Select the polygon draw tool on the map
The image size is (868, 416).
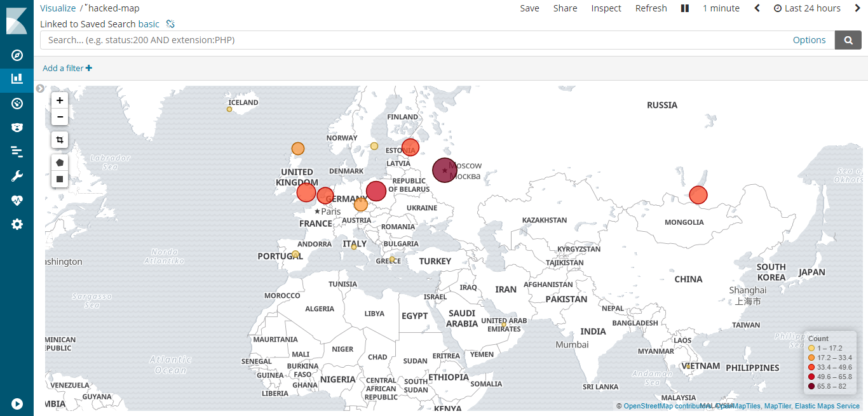click(59, 162)
